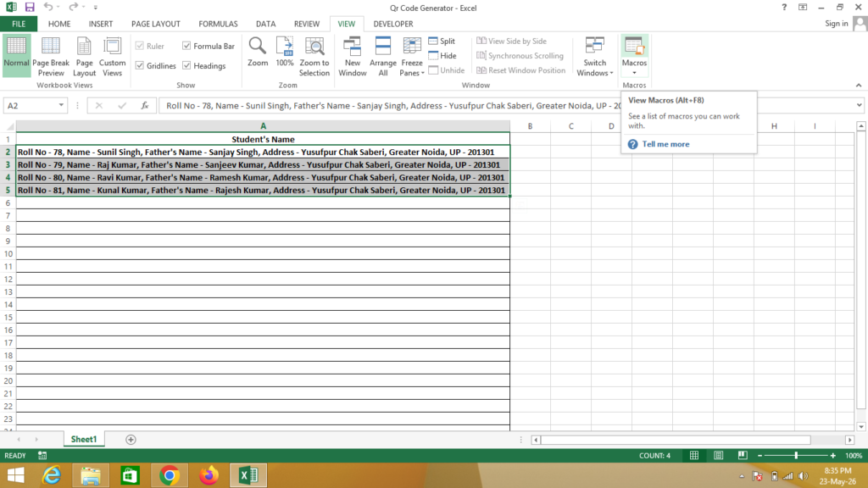Customize Quick Access Toolbar dropdown

click(95, 7)
